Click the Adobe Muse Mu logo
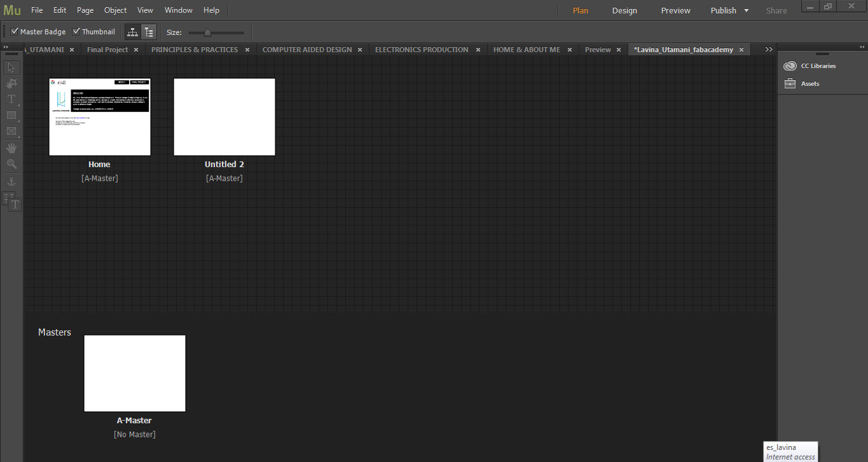Screen dimensions: 868x462 pos(12,10)
